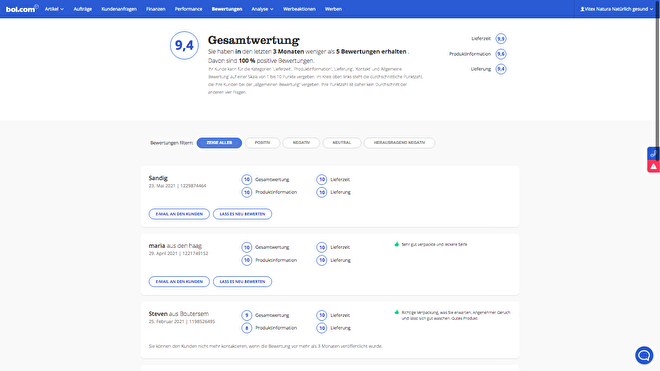Click Steven's comment about Richtige Verpackung
The height and width of the screenshot is (371, 660).
[456, 315]
